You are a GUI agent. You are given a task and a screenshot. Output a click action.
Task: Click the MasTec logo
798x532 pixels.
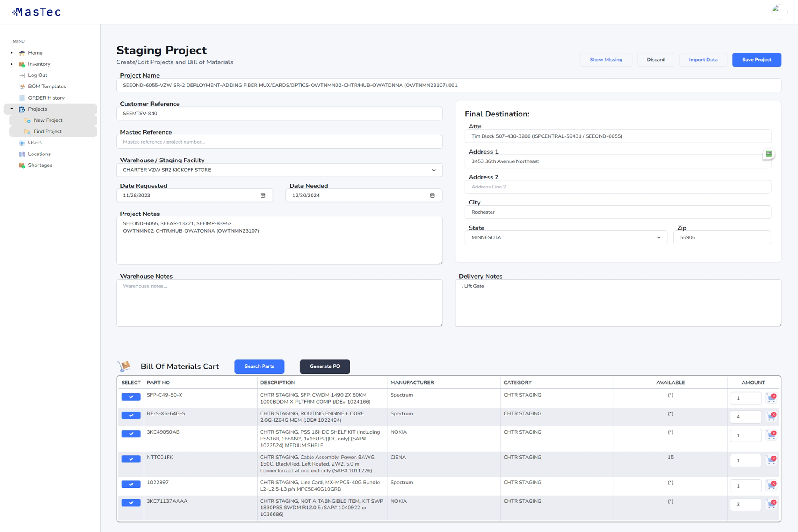pyautogui.click(x=36, y=12)
